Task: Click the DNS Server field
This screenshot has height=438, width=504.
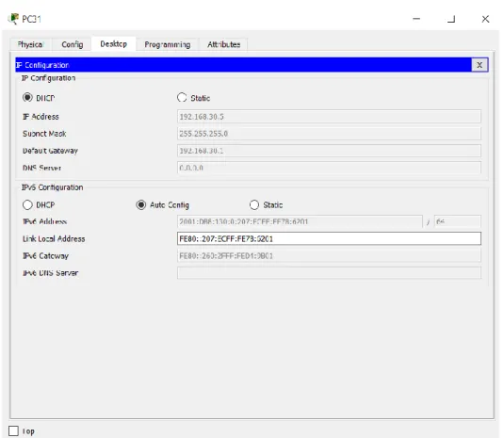Action: tap(329, 168)
